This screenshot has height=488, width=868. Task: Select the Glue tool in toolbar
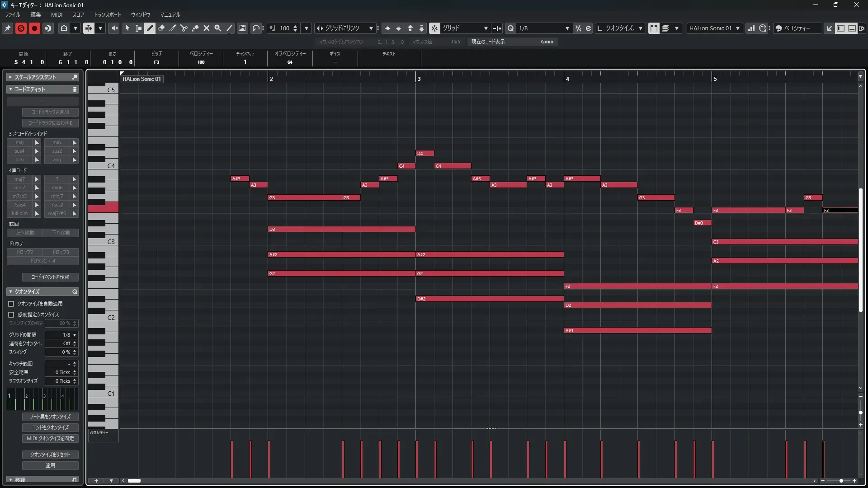coord(195,28)
